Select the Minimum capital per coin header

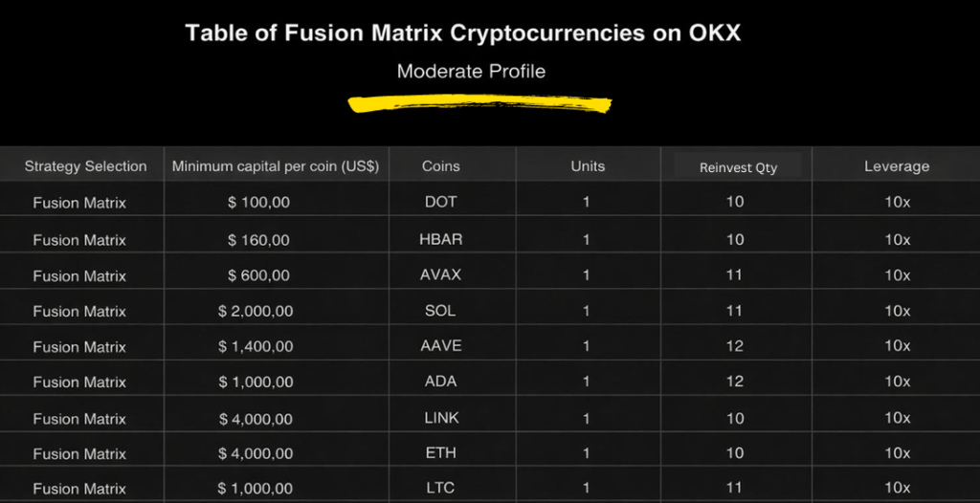tap(276, 166)
